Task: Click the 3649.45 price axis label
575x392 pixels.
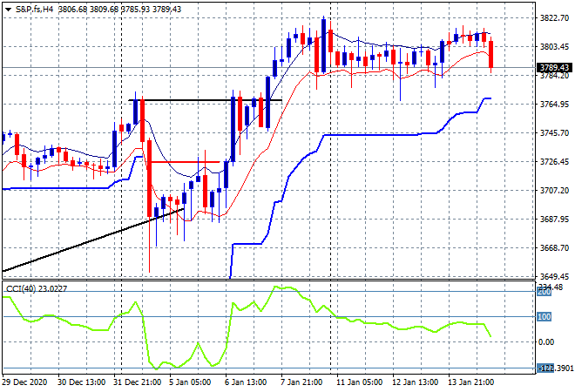Action: pos(554,276)
